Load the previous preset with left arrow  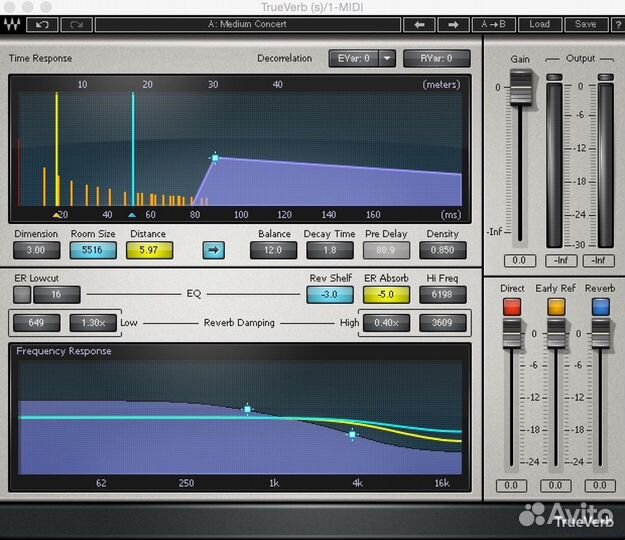point(420,24)
